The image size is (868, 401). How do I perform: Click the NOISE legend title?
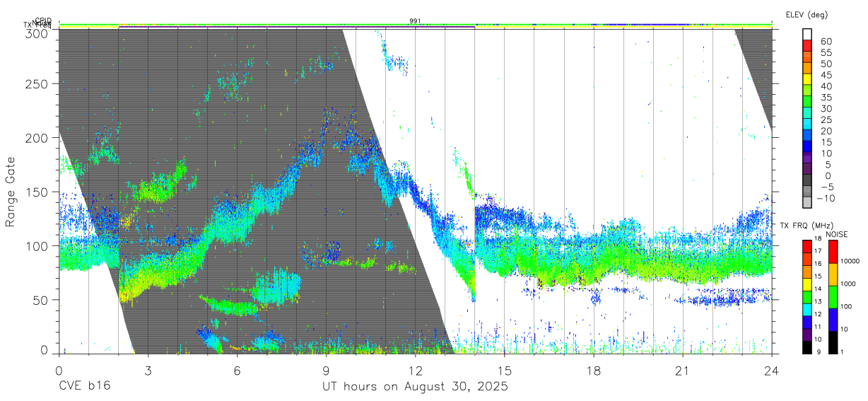[837, 234]
